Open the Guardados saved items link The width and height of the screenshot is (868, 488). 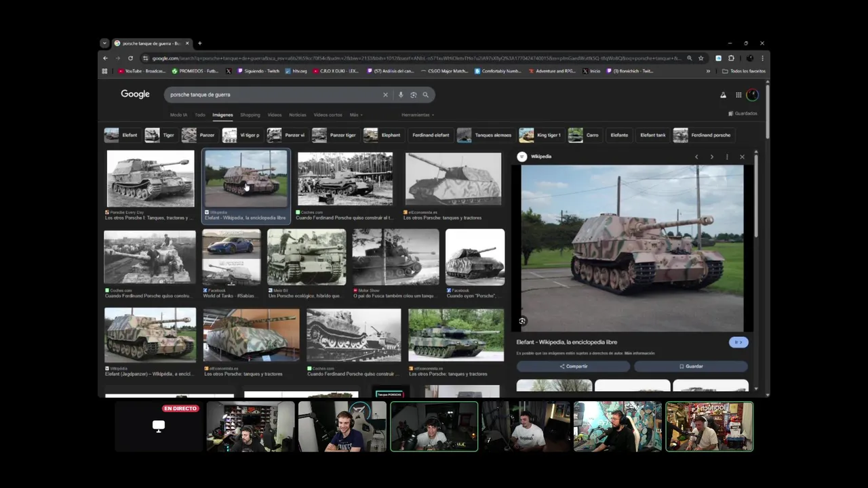(743, 113)
